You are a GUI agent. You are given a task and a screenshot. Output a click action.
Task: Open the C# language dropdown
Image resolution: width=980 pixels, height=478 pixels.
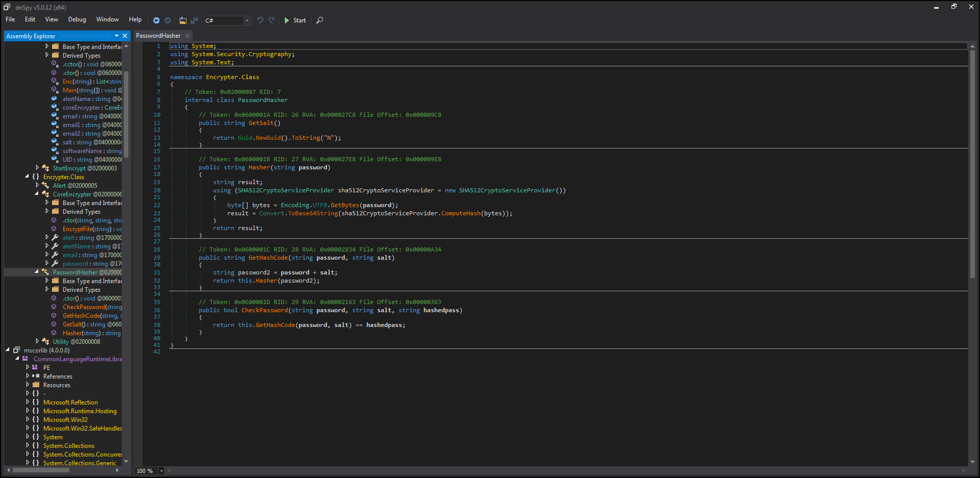point(227,20)
